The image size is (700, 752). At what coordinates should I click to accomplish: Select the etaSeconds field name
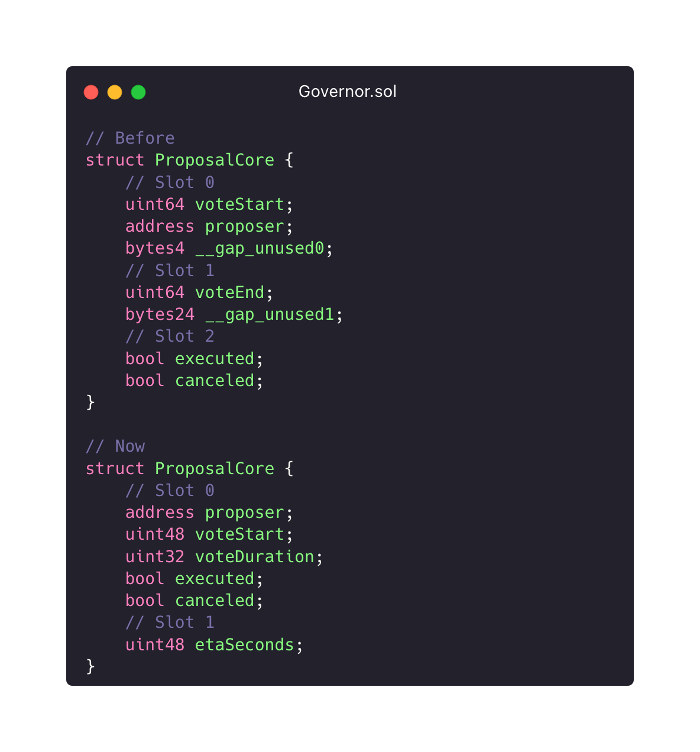click(244, 645)
